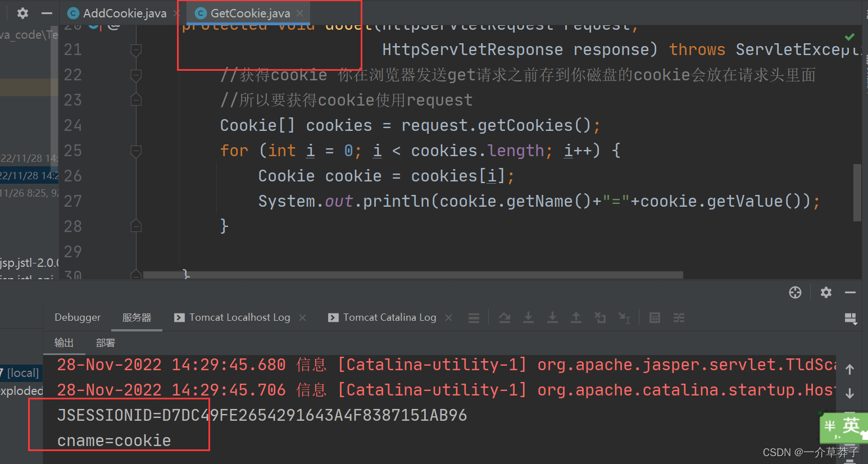Click console scroll down arrow

click(x=849, y=393)
